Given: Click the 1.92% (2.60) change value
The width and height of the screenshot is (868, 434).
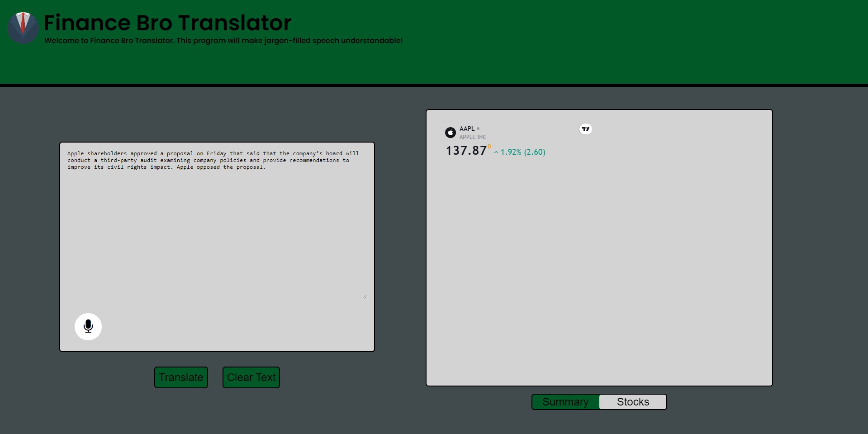Looking at the screenshot, I should coord(523,152).
